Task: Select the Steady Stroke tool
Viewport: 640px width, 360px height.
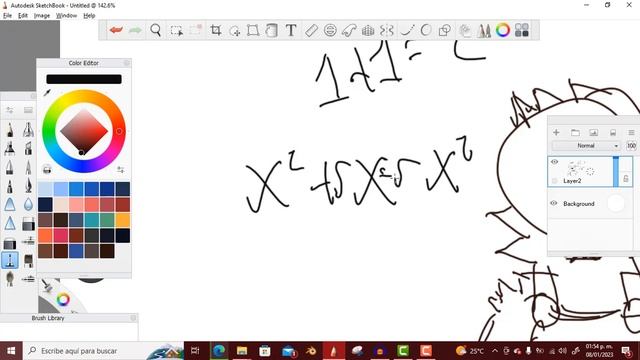Action: click(407, 30)
